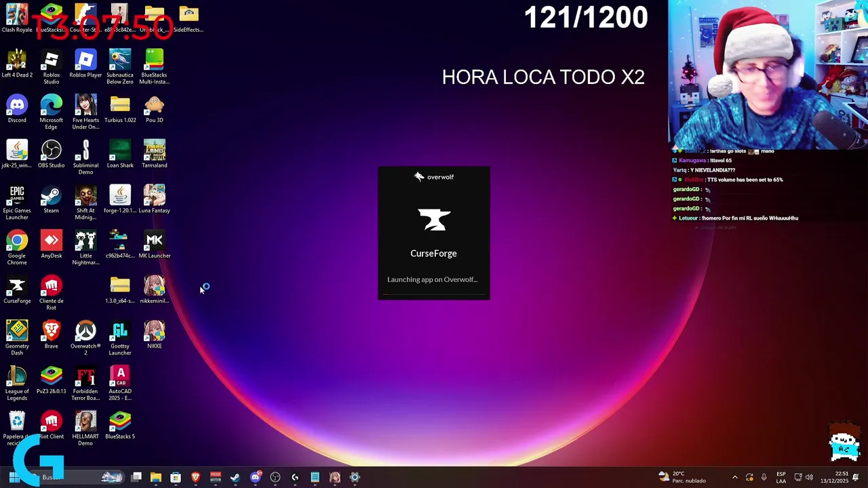Launch Microsoft Edge from the desktop
This screenshot has height=488, width=868.
[x=51, y=112]
